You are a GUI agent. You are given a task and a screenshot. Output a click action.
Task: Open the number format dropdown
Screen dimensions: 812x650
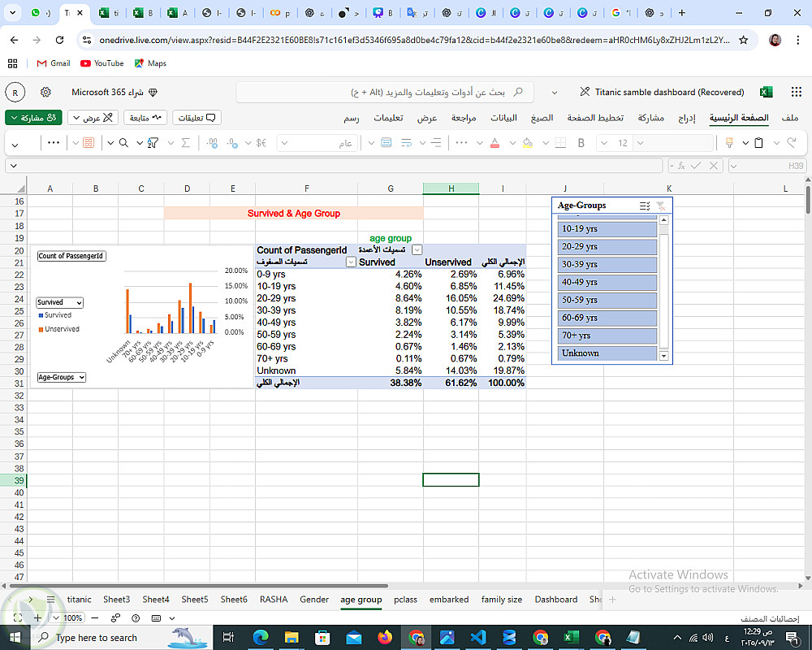click(284, 143)
